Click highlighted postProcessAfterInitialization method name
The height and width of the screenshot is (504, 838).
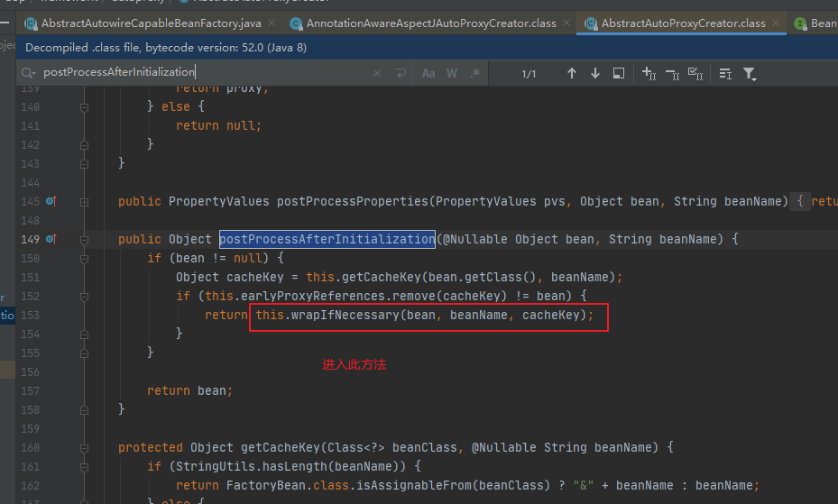point(327,239)
